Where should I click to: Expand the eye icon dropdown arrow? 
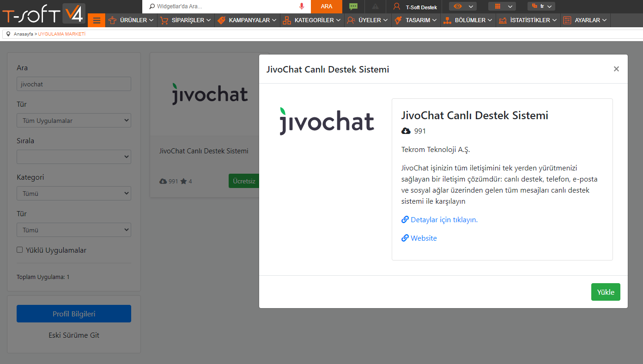[471, 6]
